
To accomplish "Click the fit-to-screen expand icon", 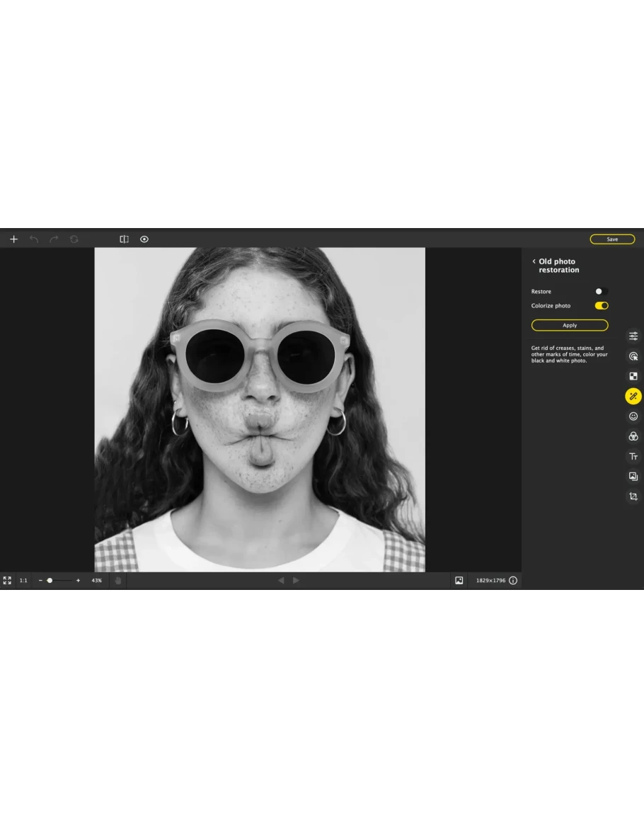I will [7, 580].
